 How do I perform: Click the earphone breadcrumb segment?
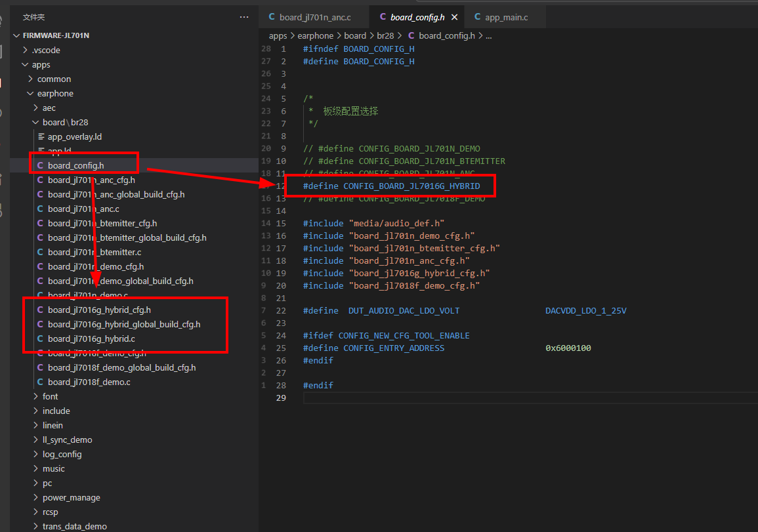(x=315, y=36)
